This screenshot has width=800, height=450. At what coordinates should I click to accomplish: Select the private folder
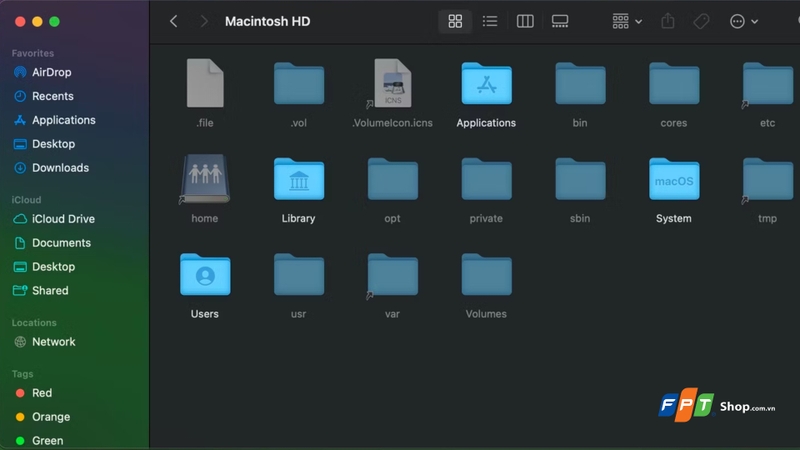tap(487, 179)
